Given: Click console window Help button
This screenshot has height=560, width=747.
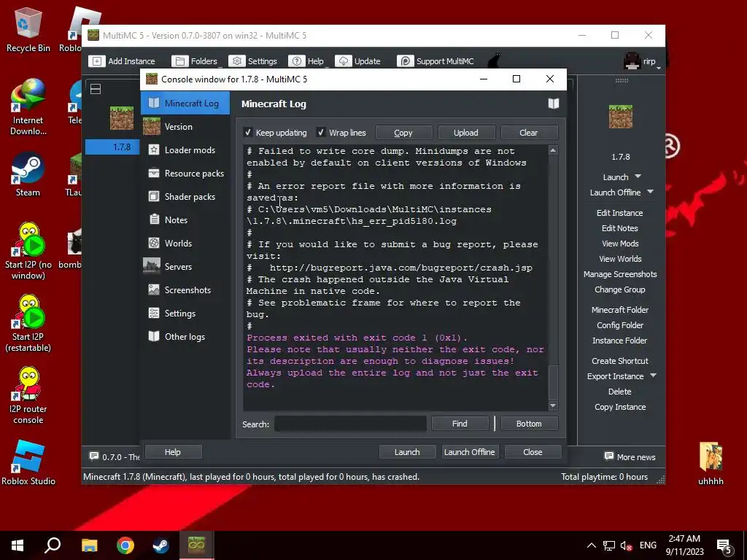Looking at the screenshot, I should point(173,451).
